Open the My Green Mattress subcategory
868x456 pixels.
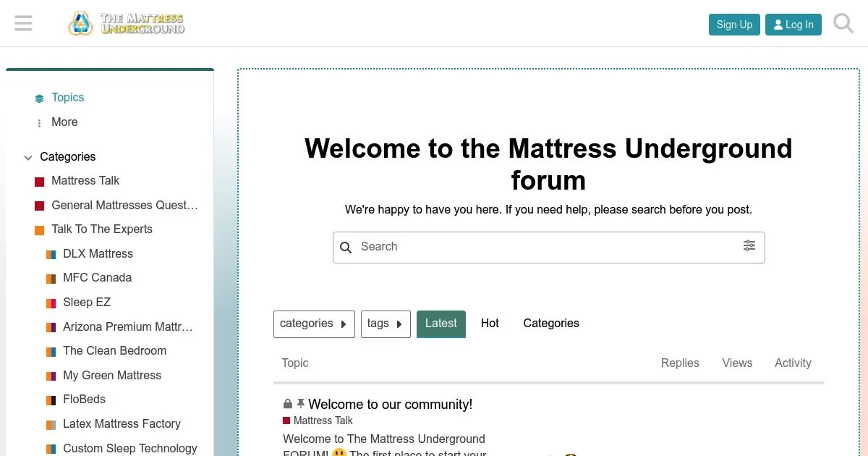coord(112,376)
